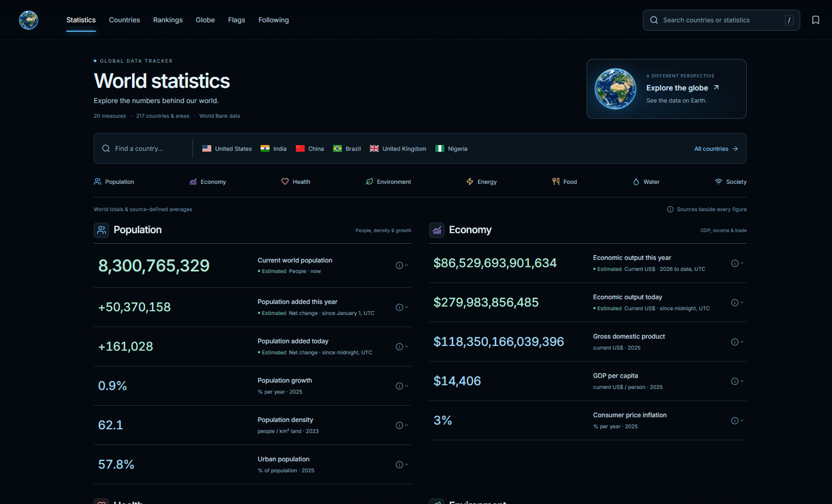Viewport: 832px width, 504px height.
Task: Select the Health heart icon
Action: point(285,182)
